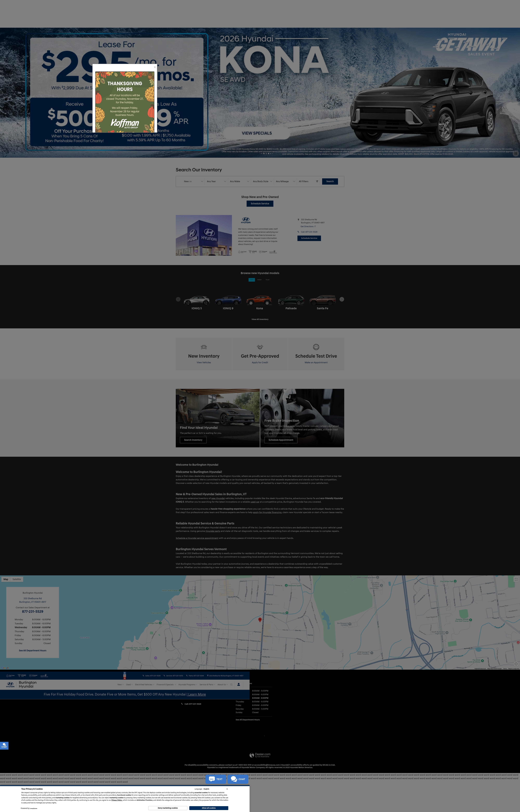The height and width of the screenshot is (812, 520).
Task: Click the Search inventory button
Action: (x=330, y=181)
